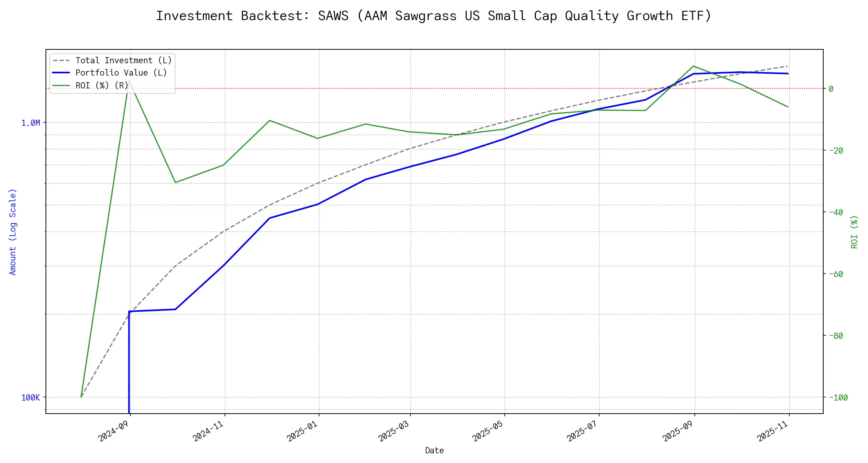Click the -80 tick on ROI axis
868x463 pixels.
pos(835,336)
